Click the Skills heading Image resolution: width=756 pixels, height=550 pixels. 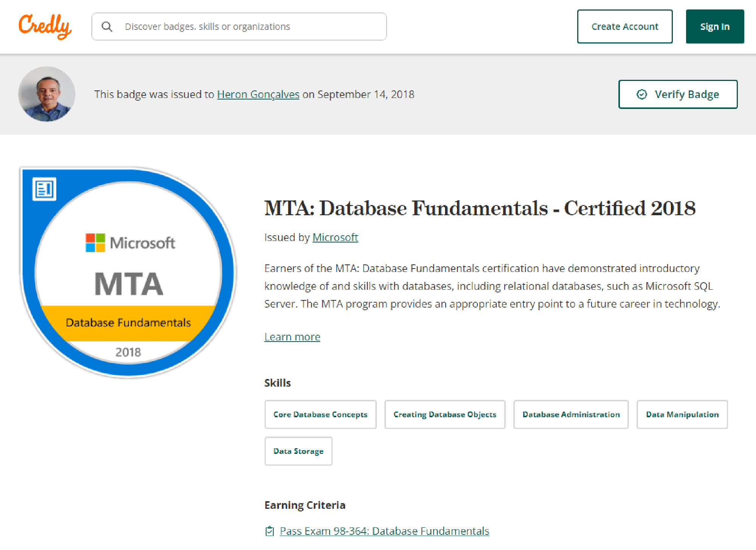(277, 383)
